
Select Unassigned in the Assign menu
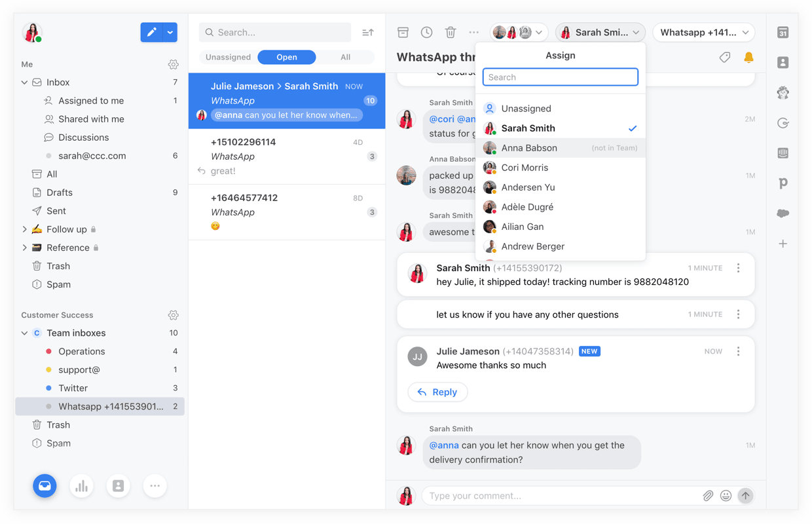pyautogui.click(x=561, y=109)
